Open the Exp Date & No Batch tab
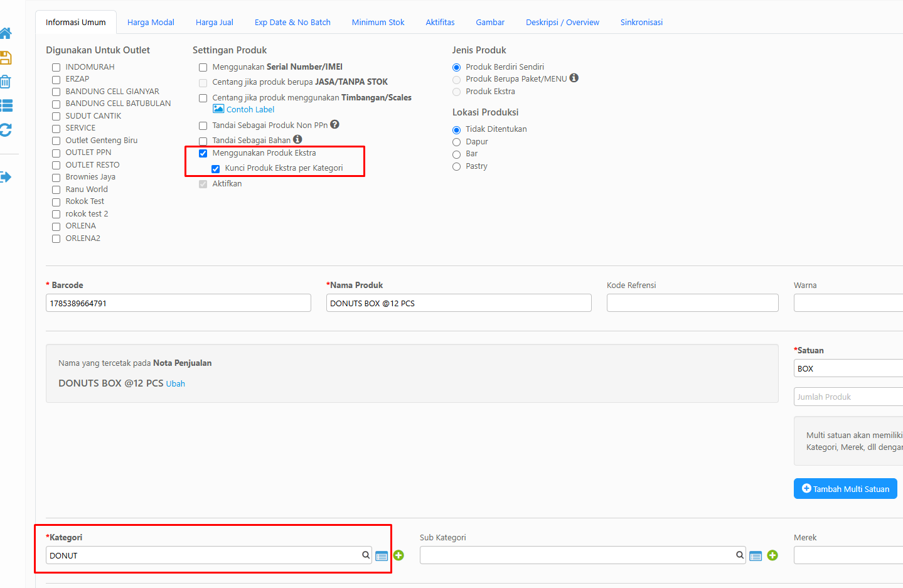This screenshot has width=903, height=588. 292,22
